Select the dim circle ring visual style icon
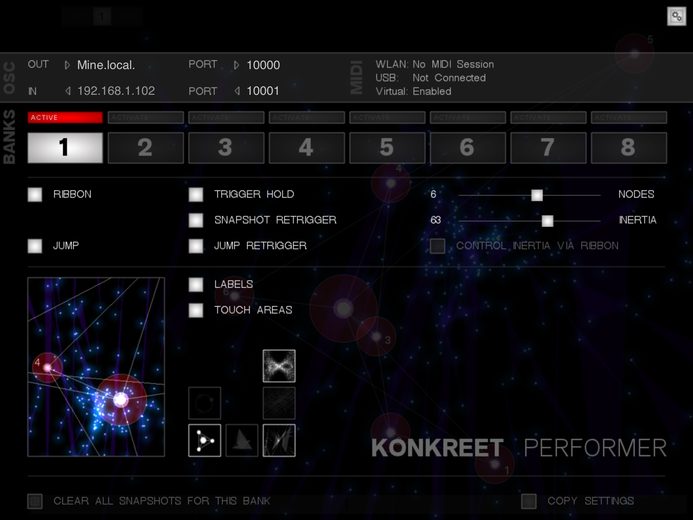Image resolution: width=693 pixels, height=520 pixels. coord(204,403)
